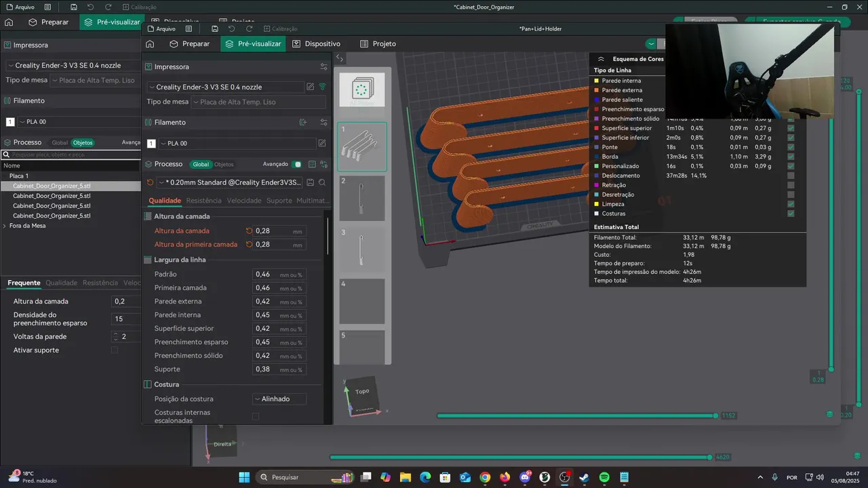Switch to Dispositivo tab in front window

pyautogui.click(x=317, y=43)
